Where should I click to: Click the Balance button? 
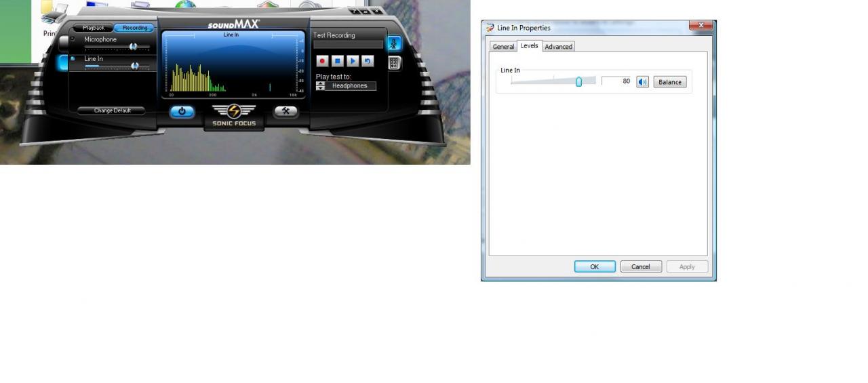pyautogui.click(x=670, y=82)
